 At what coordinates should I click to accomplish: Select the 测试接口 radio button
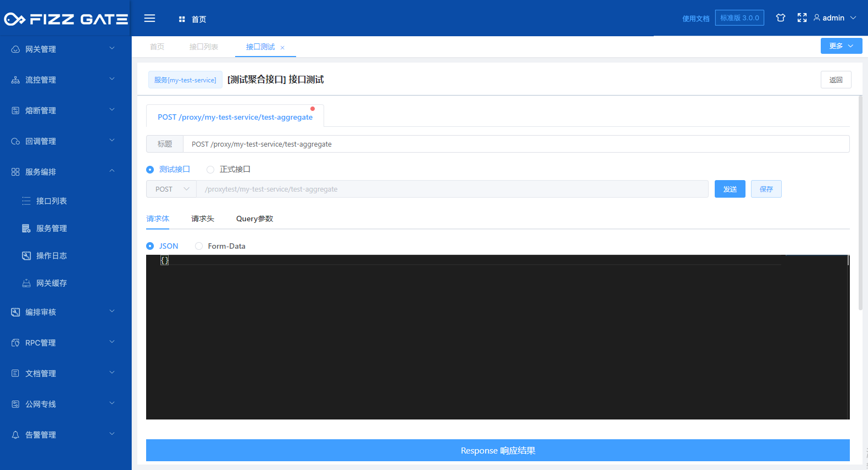[x=150, y=170]
